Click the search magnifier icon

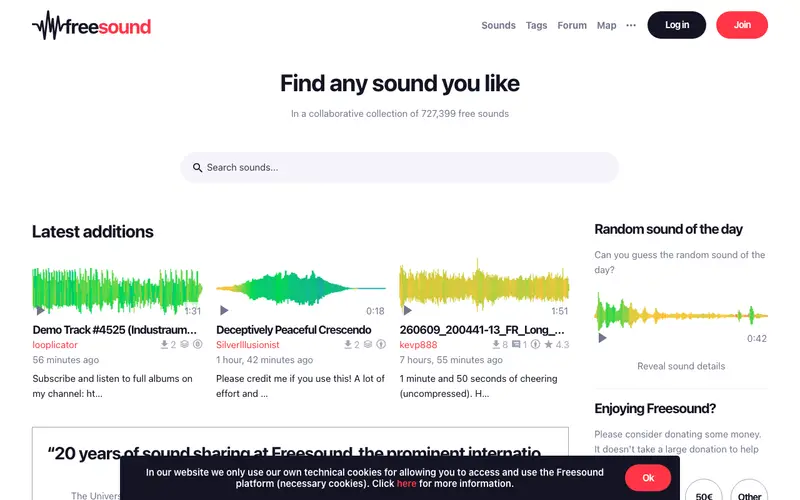point(197,167)
